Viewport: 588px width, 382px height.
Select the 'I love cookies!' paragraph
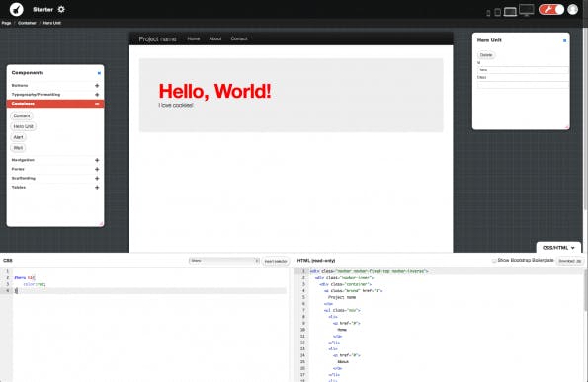(x=176, y=106)
